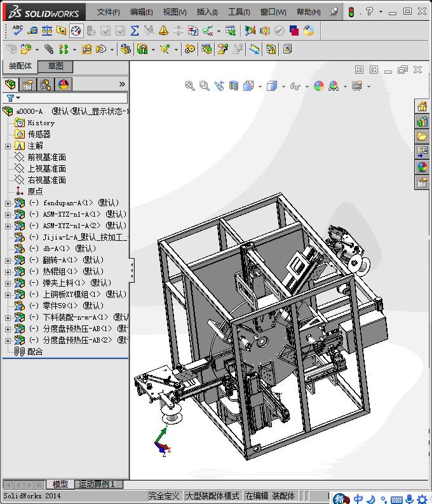Screen dimensions: 432x504
Task: Switch to the 草图 tab
Action: click(55, 66)
